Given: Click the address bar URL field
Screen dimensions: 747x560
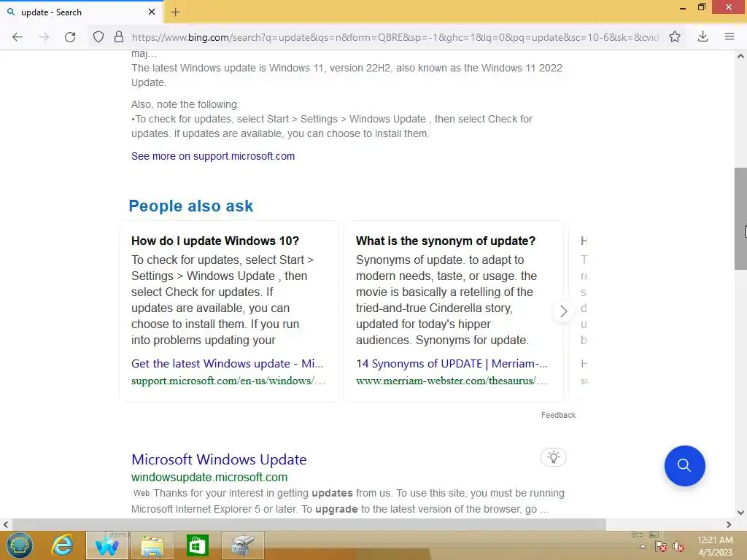Looking at the screenshot, I should [x=395, y=37].
